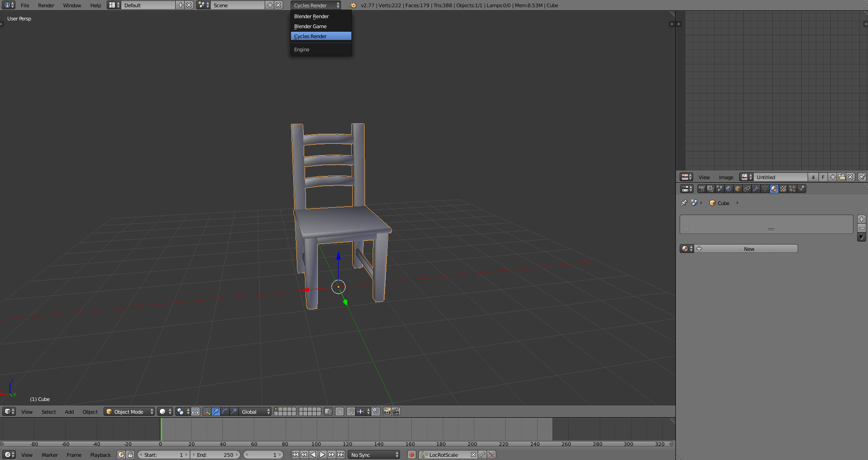
Task: Toggle snap during transform magnet icon
Action: [351, 411]
